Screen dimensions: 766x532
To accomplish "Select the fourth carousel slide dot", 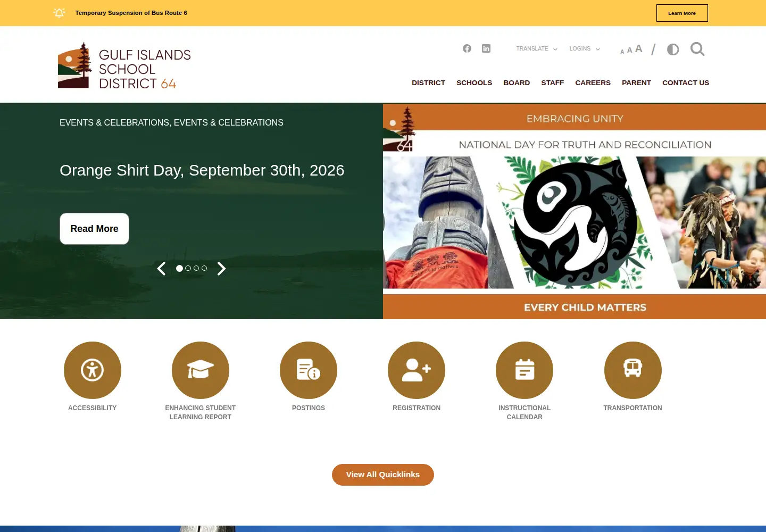I will coord(204,269).
